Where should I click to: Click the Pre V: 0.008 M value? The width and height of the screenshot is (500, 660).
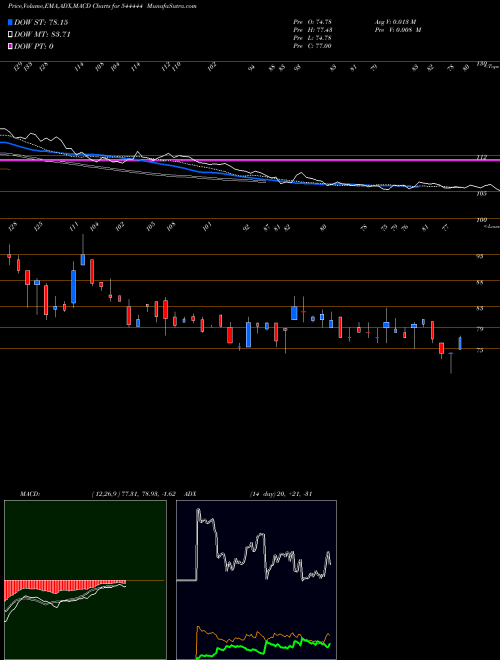click(398, 30)
